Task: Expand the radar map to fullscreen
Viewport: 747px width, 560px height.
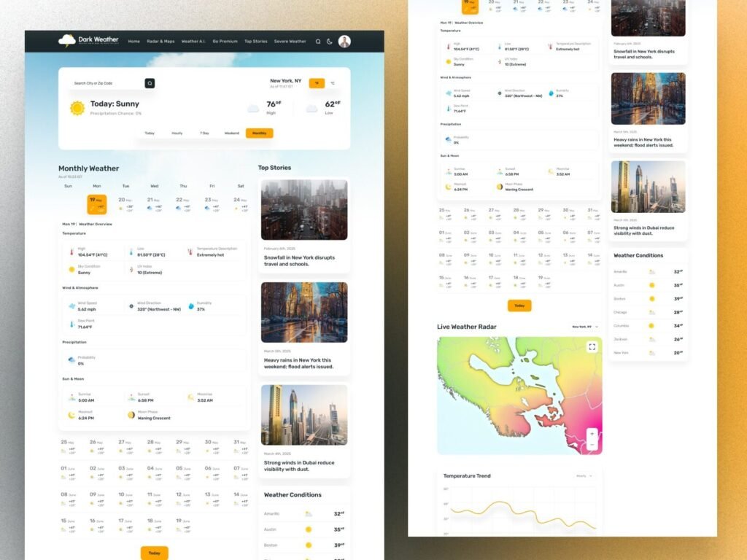Action: click(592, 347)
